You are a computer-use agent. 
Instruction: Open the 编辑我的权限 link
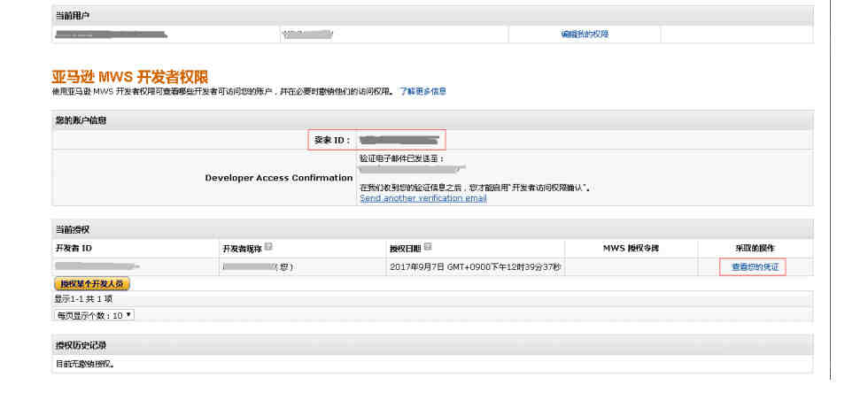[585, 34]
